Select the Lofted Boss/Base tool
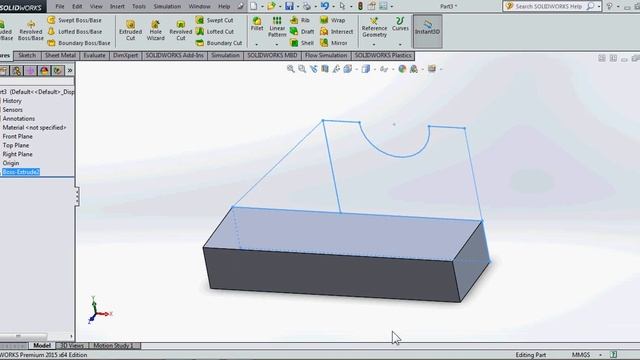Viewport: 640px width, 360px height. [74, 31]
